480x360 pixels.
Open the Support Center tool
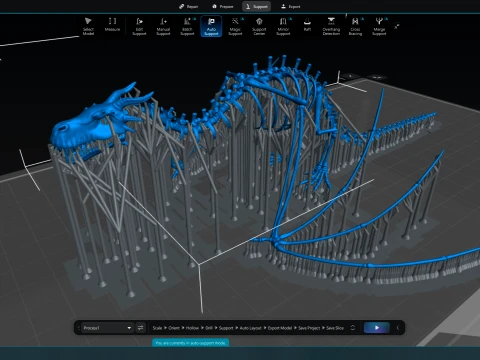pyautogui.click(x=259, y=26)
